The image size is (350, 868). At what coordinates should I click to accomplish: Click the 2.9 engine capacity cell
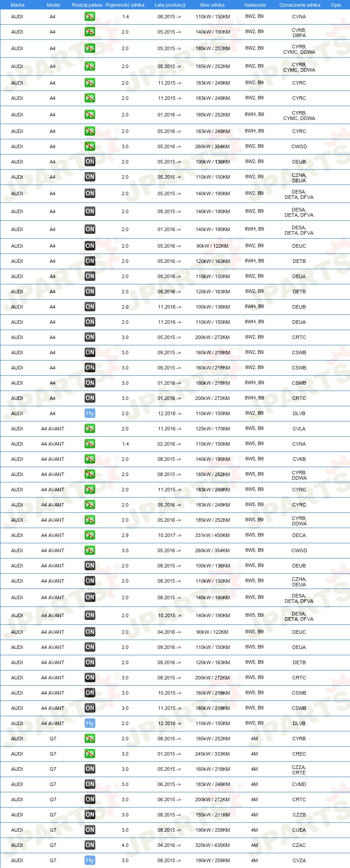[x=125, y=535]
